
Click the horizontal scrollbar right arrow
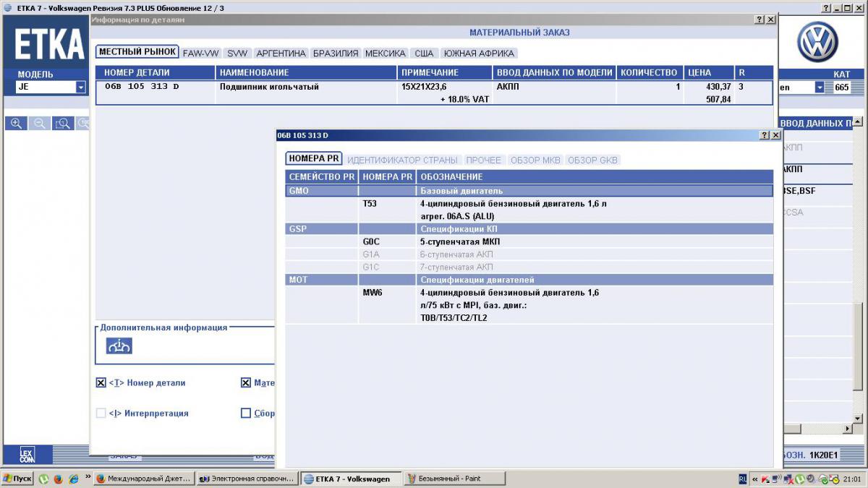pos(848,429)
